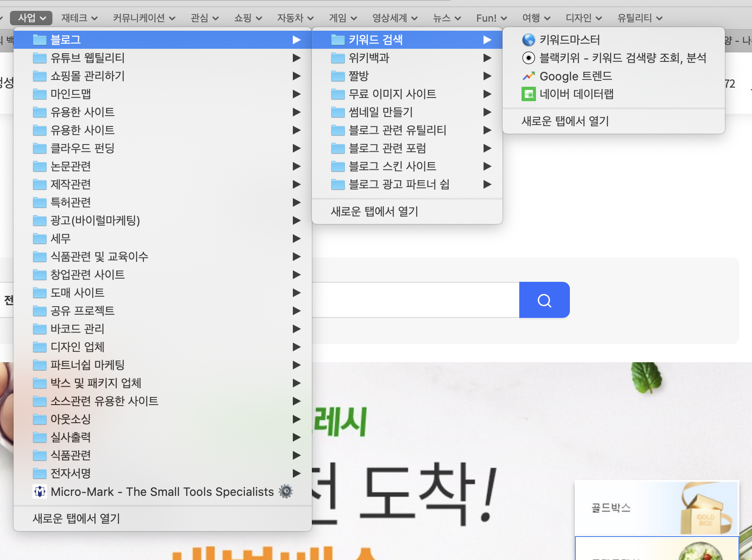Open the 제작관련 folder
This screenshot has height=560, width=752.
163,184
